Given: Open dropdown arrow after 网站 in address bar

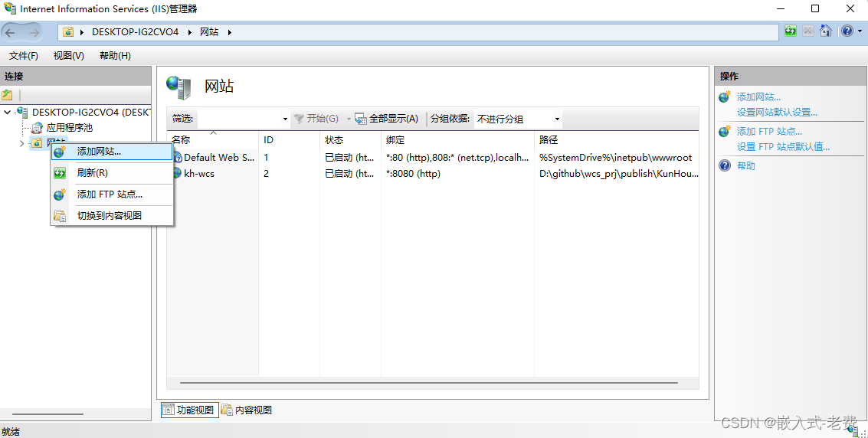Looking at the screenshot, I should [229, 32].
